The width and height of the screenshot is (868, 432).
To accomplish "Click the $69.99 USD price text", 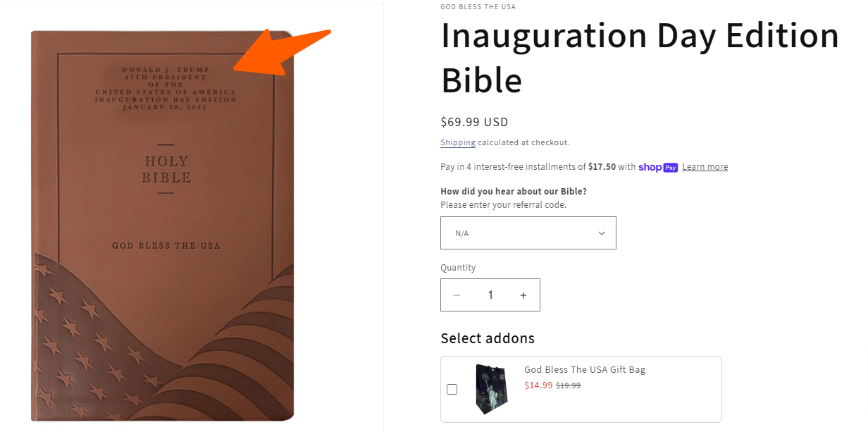I will (x=474, y=122).
